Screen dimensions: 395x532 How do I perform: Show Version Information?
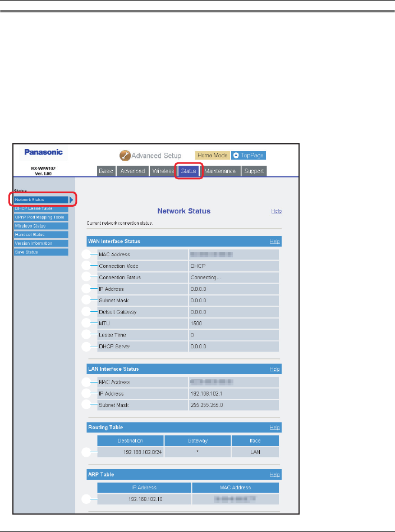[x=41, y=243]
